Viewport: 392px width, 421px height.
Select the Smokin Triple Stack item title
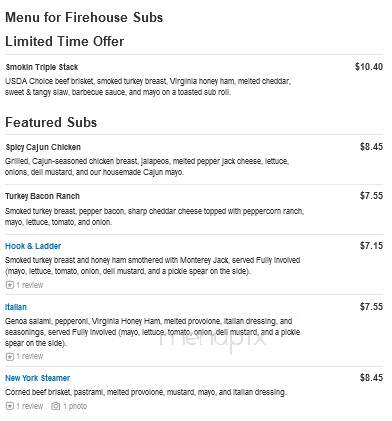(x=42, y=67)
